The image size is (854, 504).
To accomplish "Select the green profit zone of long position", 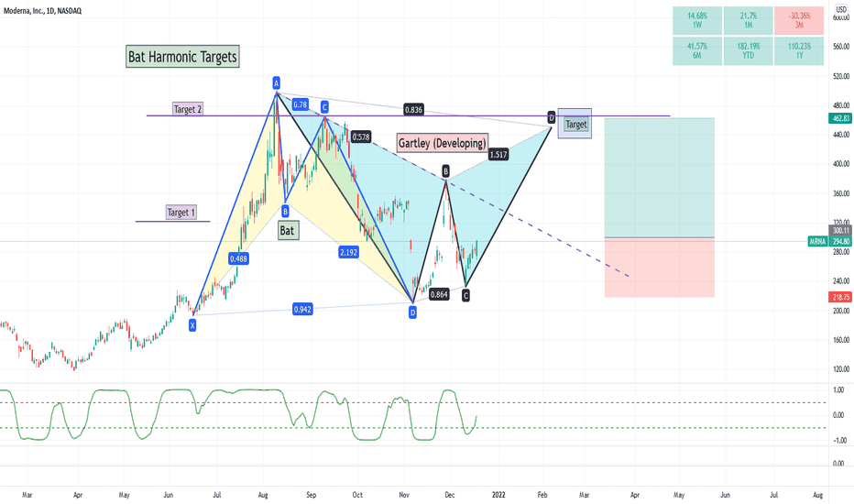I will [x=659, y=178].
